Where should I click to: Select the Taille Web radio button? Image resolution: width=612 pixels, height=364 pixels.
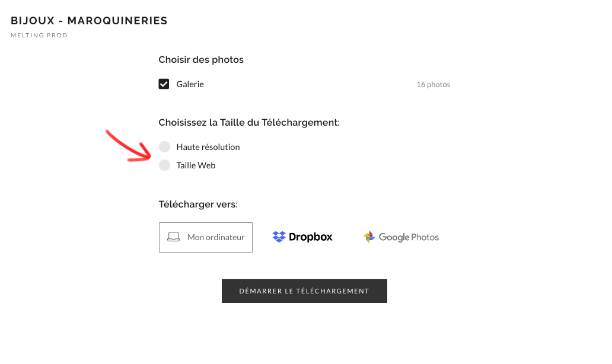(165, 165)
